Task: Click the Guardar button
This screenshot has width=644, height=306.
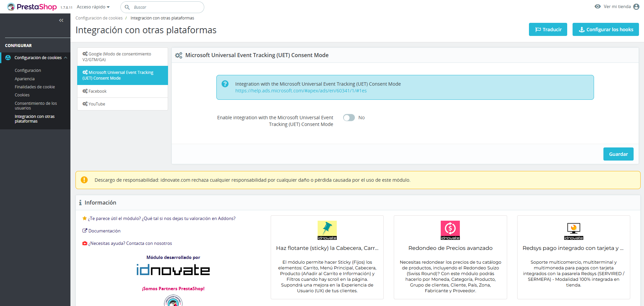Action: (x=618, y=154)
